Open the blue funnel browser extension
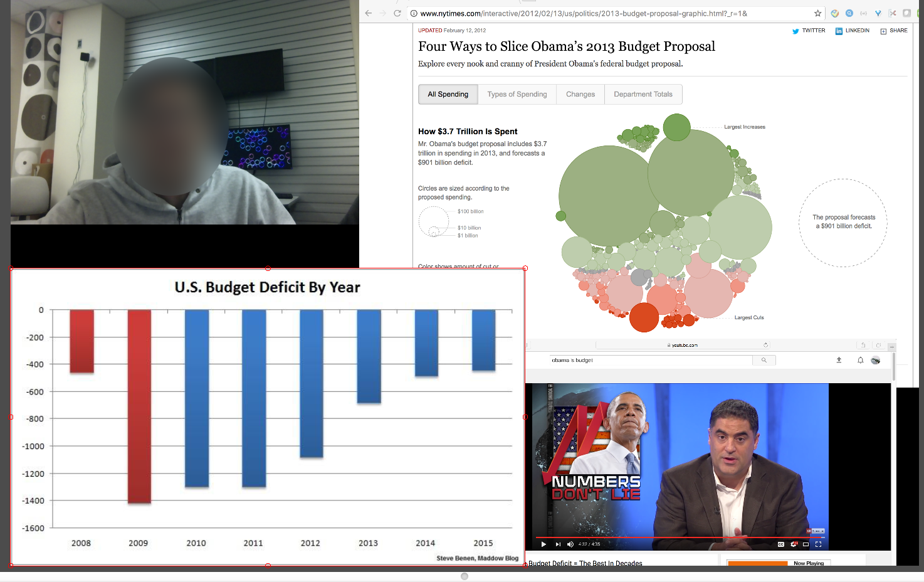 click(878, 13)
